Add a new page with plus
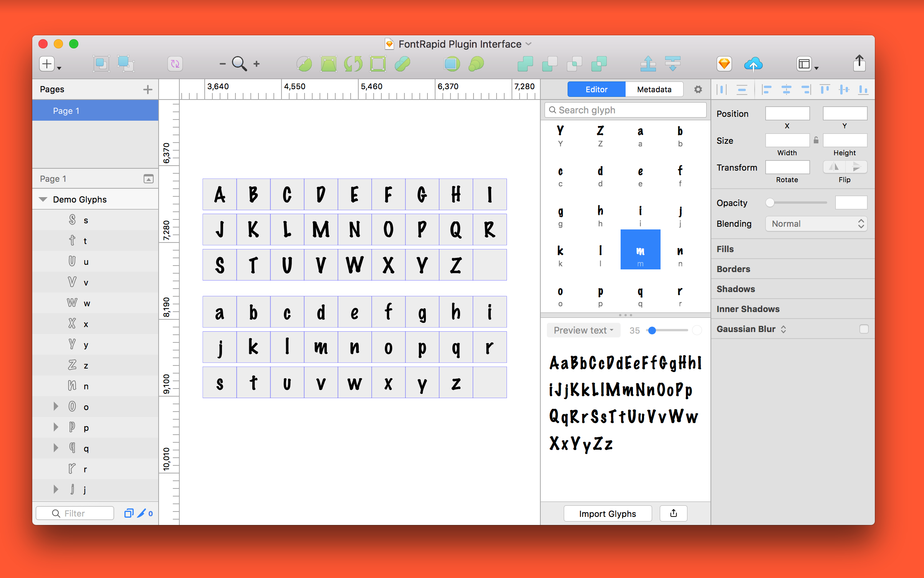This screenshot has width=924, height=578. (147, 90)
